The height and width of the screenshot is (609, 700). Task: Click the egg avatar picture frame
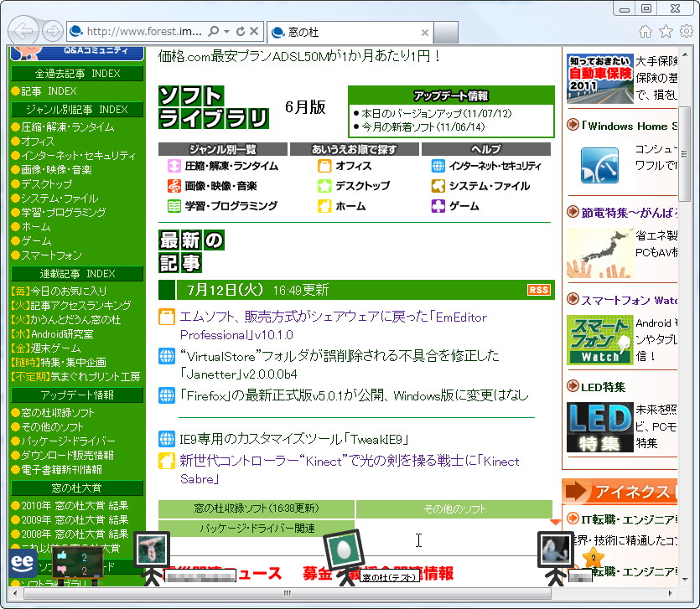click(x=345, y=550)
